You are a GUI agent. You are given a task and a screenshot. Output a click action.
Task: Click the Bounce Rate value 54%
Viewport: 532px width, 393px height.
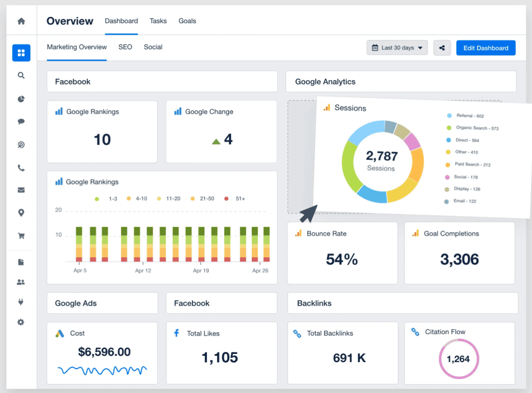pos(342,259)
